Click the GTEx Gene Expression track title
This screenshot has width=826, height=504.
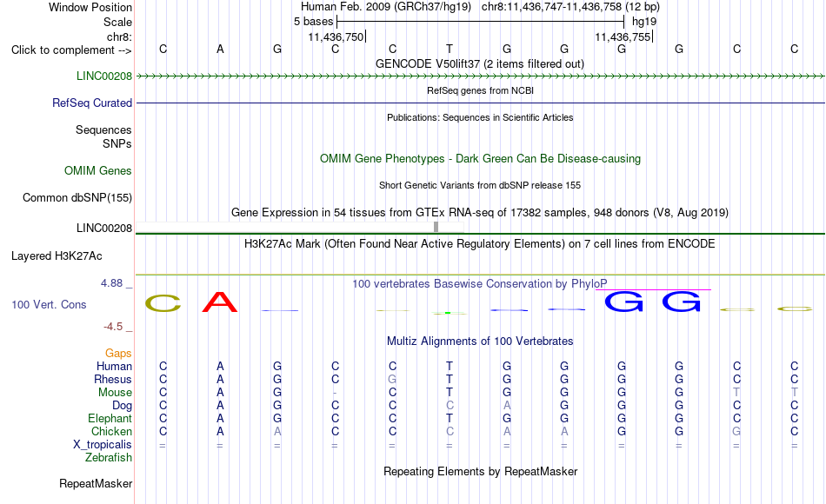pos(480,212)
